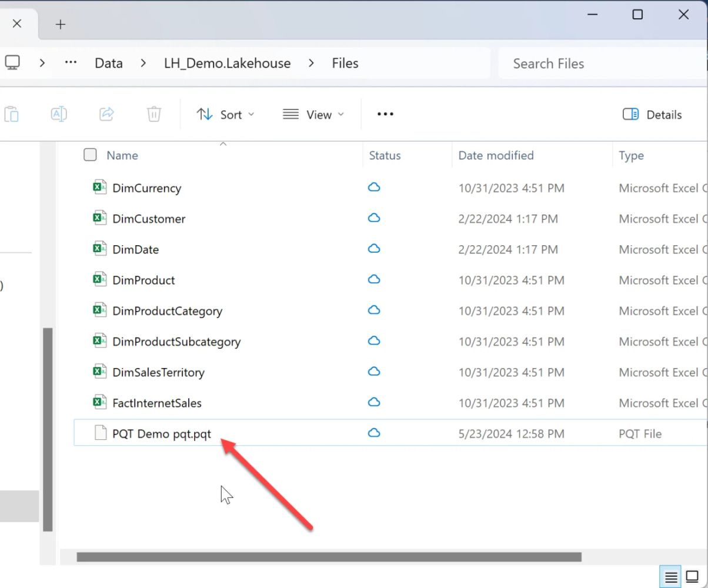Select the DimDate file name

(135, 249)
